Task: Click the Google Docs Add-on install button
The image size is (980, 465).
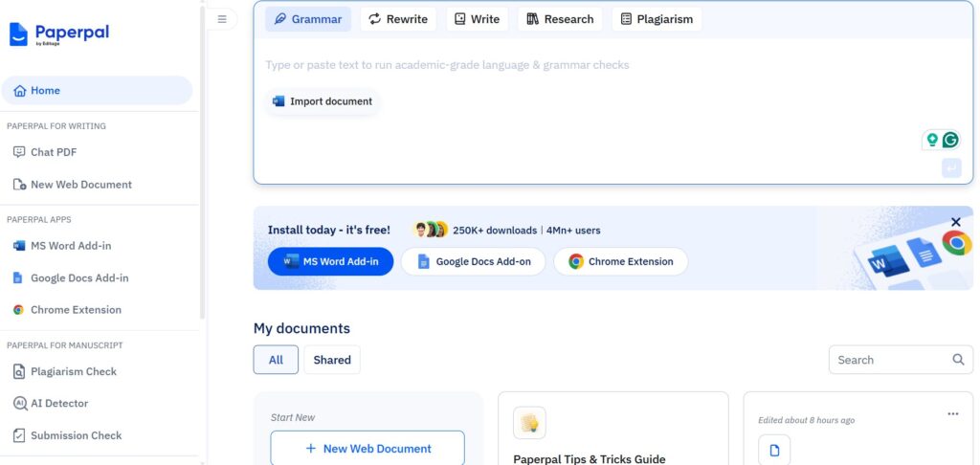Action: (473, 261)
